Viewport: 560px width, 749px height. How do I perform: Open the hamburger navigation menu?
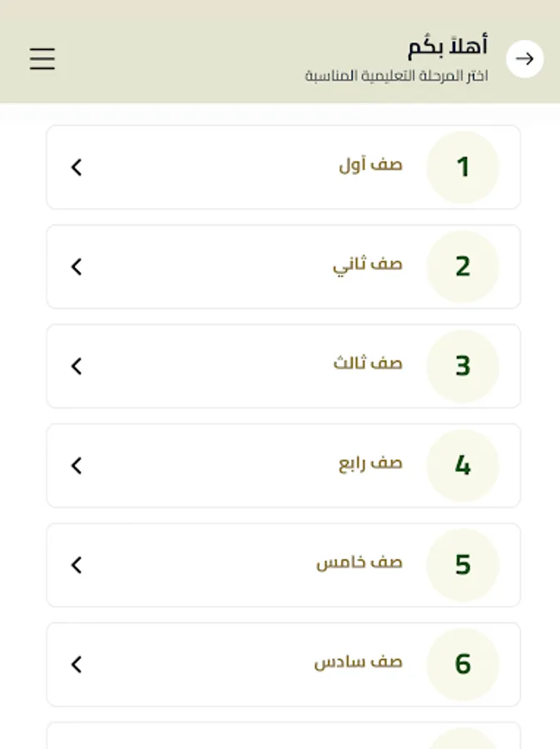coord(42,58)
